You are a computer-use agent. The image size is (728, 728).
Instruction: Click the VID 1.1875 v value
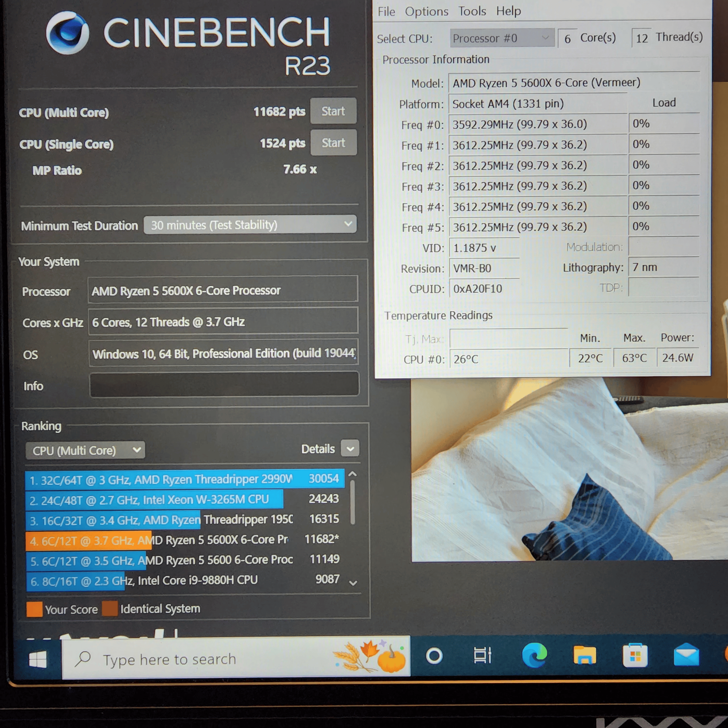[x=484, y=248]
